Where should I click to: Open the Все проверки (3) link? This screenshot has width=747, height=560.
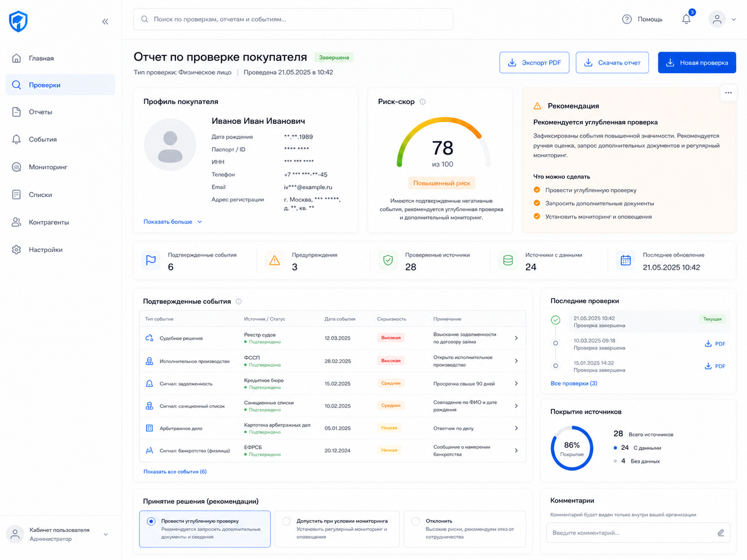574,383
